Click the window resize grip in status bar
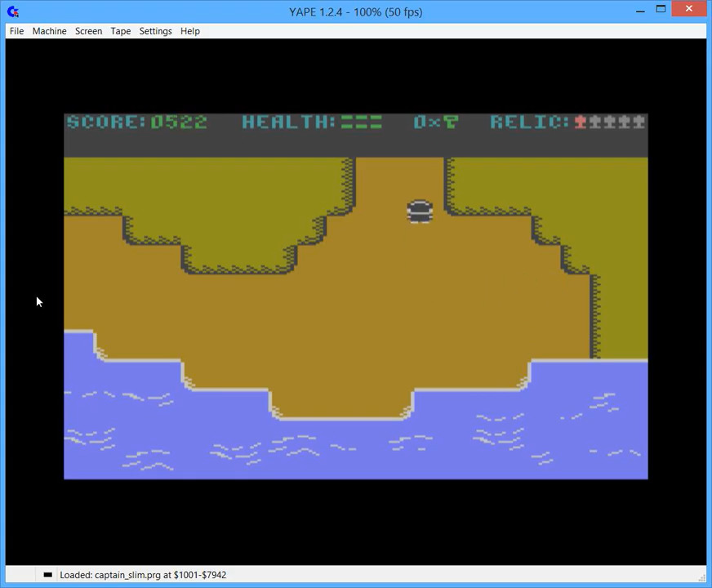 (x=702, y=577)
